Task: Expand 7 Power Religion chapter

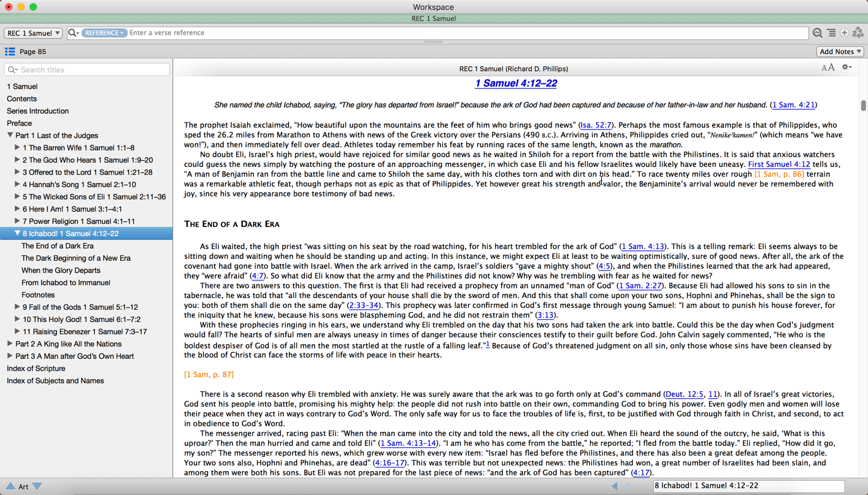Action: click(x=17, y=221)
